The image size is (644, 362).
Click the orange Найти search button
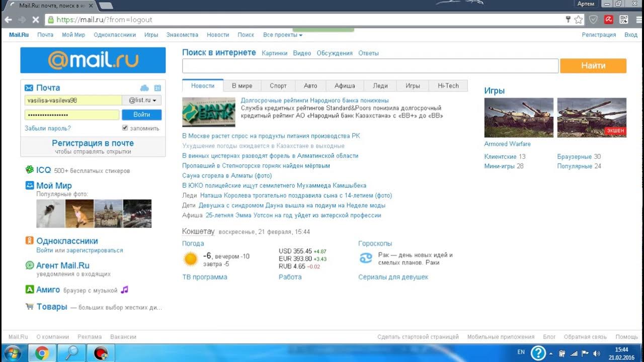[x=593, y=66]
